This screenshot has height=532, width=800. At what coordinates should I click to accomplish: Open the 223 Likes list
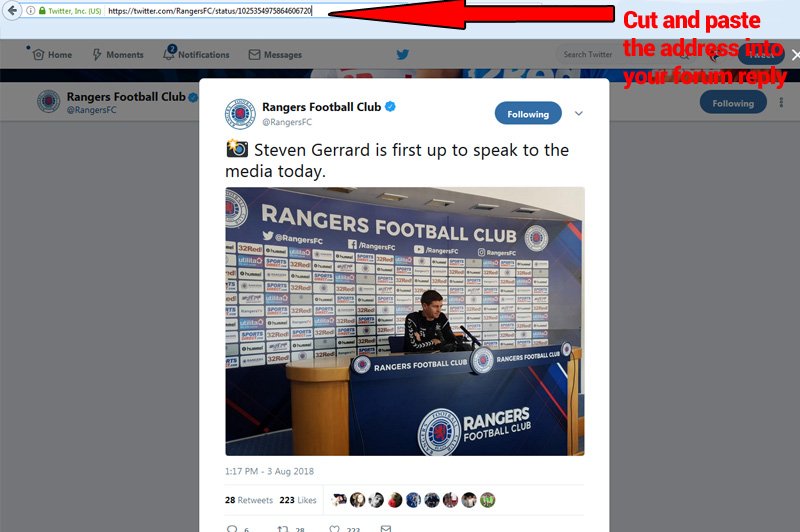pyautogui.click(x=298, y=500)
